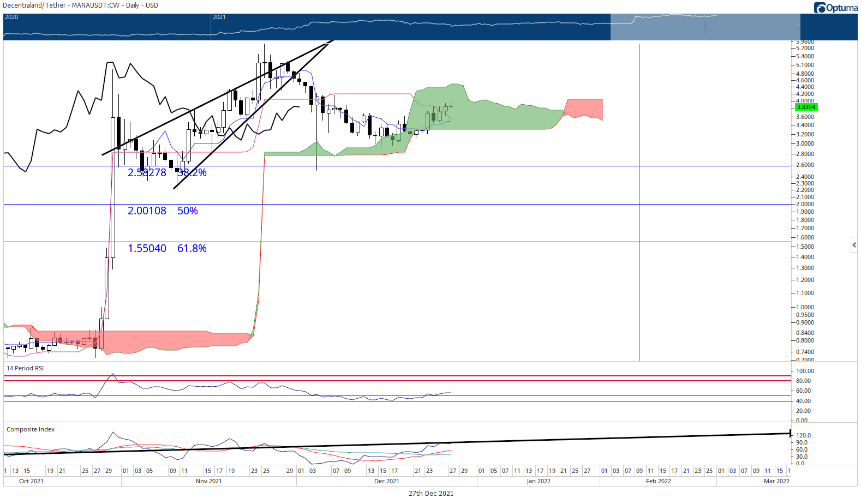The width and height of the screenshot is (861, 504).
Task: Click the Composite Index panel title
Action: 31,429
